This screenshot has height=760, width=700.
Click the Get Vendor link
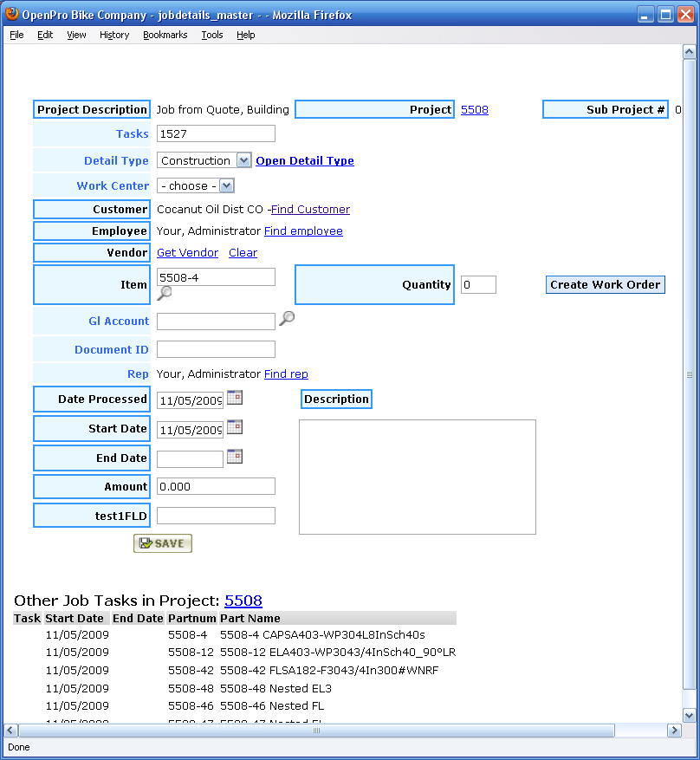click(x=187, y=252)
